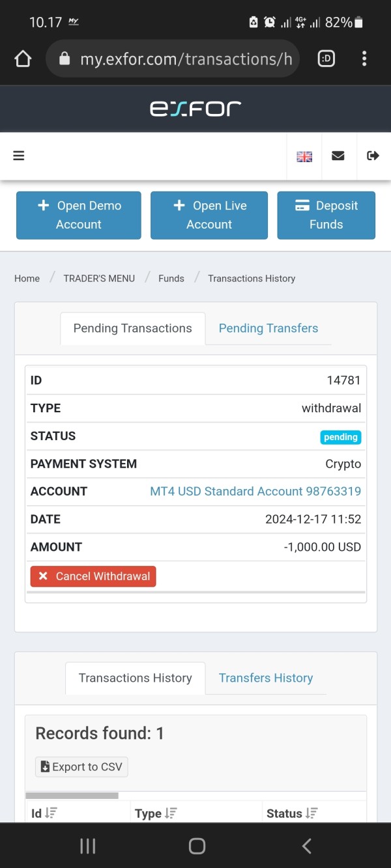Switch to Transfers History tab
This screenshot has height=868, width=391.
[266, 678]
